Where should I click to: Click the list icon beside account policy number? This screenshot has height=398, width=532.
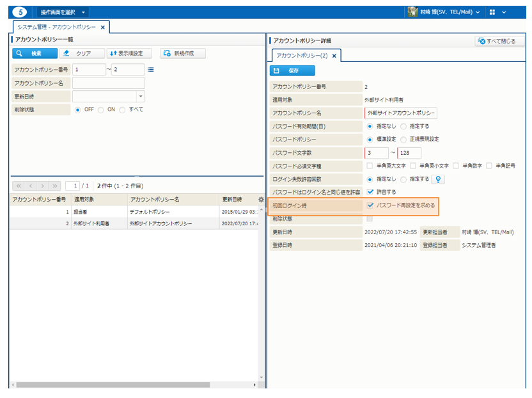(x=151, y=70)
